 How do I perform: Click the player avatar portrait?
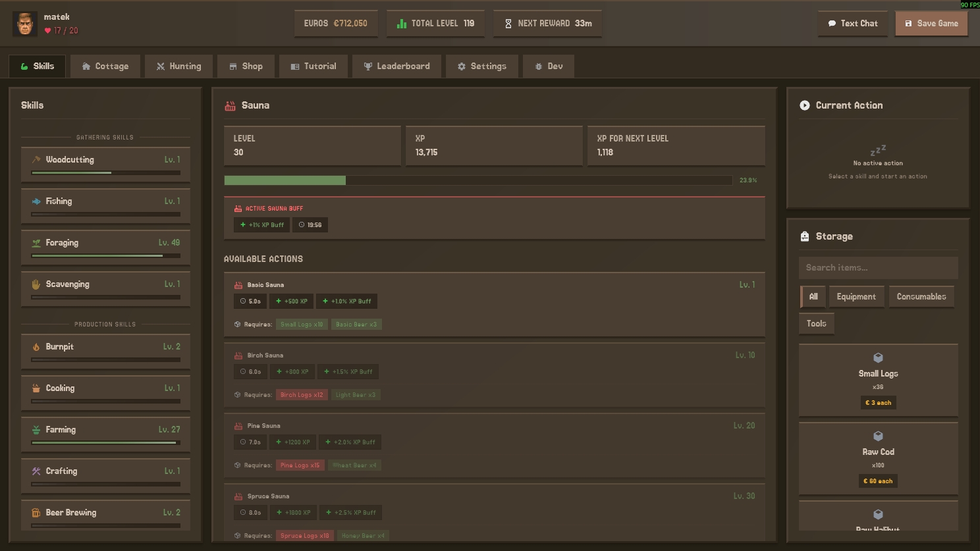pos(25,24)
